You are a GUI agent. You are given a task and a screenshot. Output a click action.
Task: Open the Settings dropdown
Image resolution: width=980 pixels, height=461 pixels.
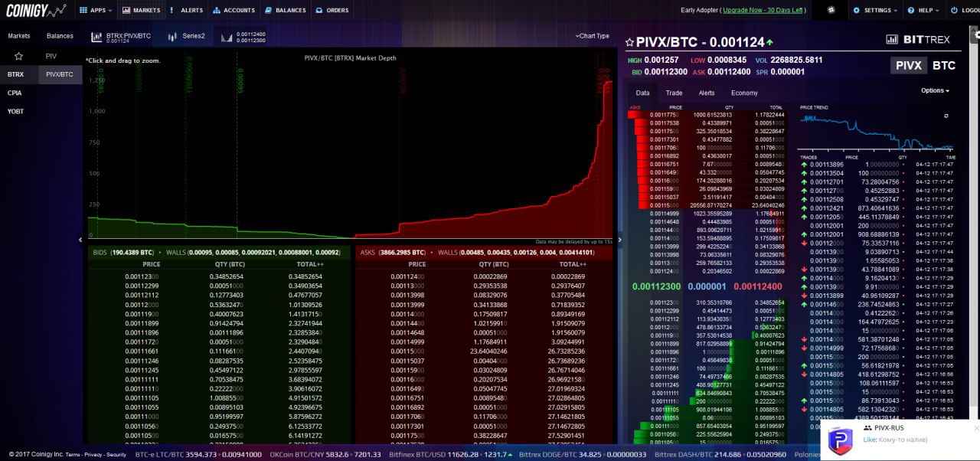pos(877,11)
